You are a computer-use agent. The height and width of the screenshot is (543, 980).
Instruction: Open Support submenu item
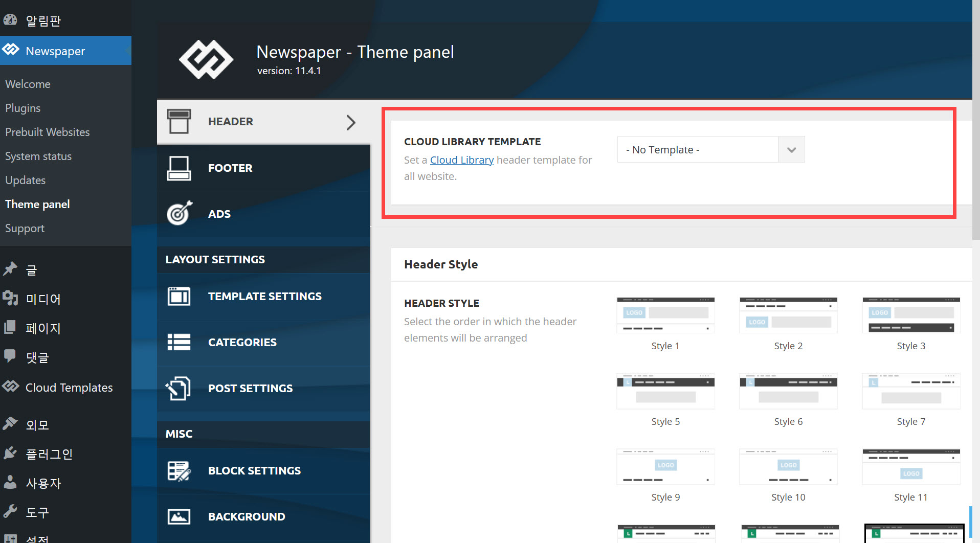click(25, 229)
